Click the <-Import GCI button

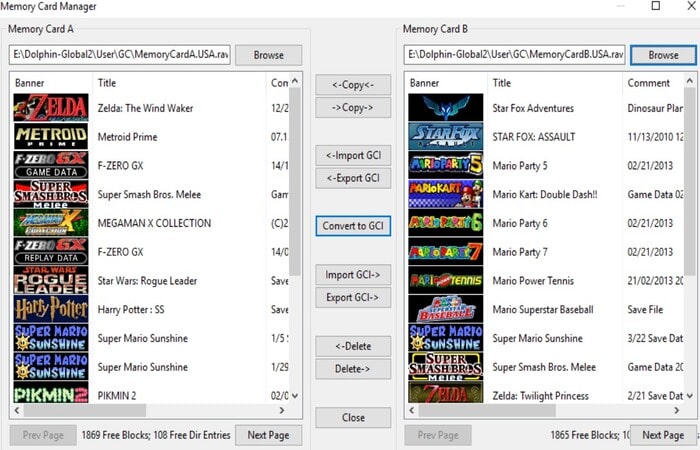click(x=353, y=155)
